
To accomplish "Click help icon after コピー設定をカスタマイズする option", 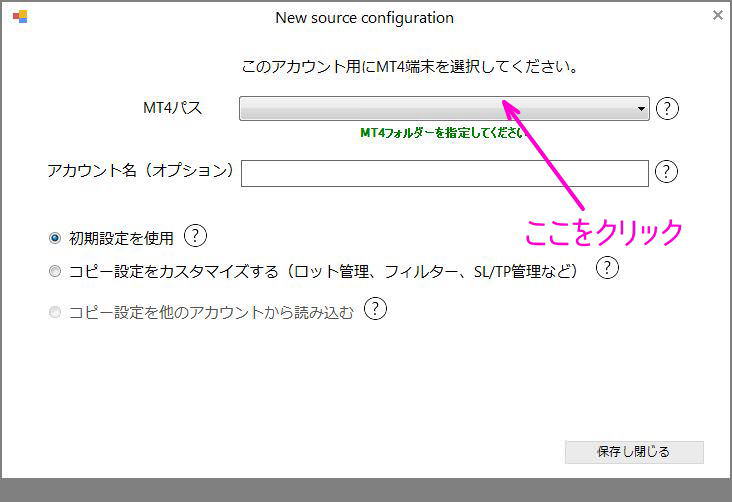I will [607, 268].
